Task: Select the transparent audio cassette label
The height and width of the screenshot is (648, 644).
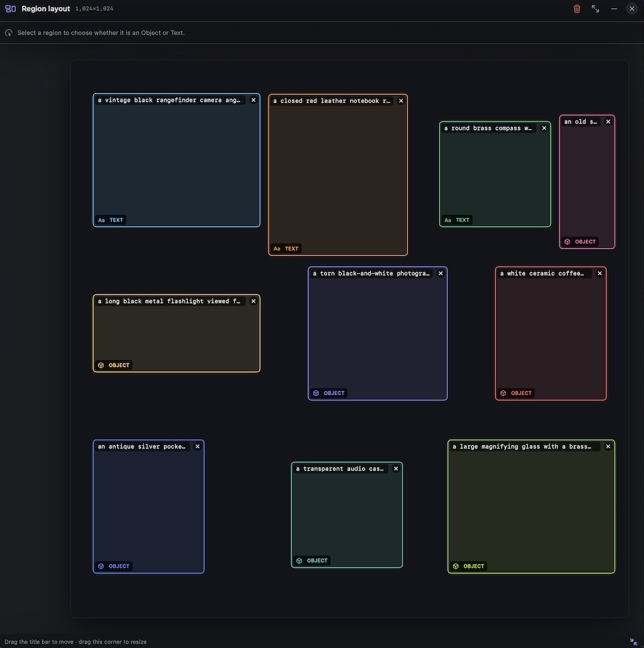Action: 340,468
